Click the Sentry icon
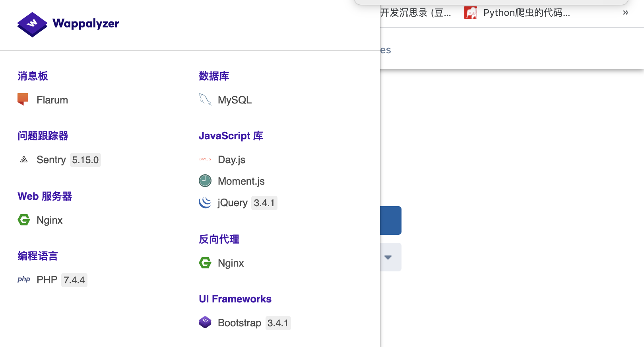 [x=24, y=160]
